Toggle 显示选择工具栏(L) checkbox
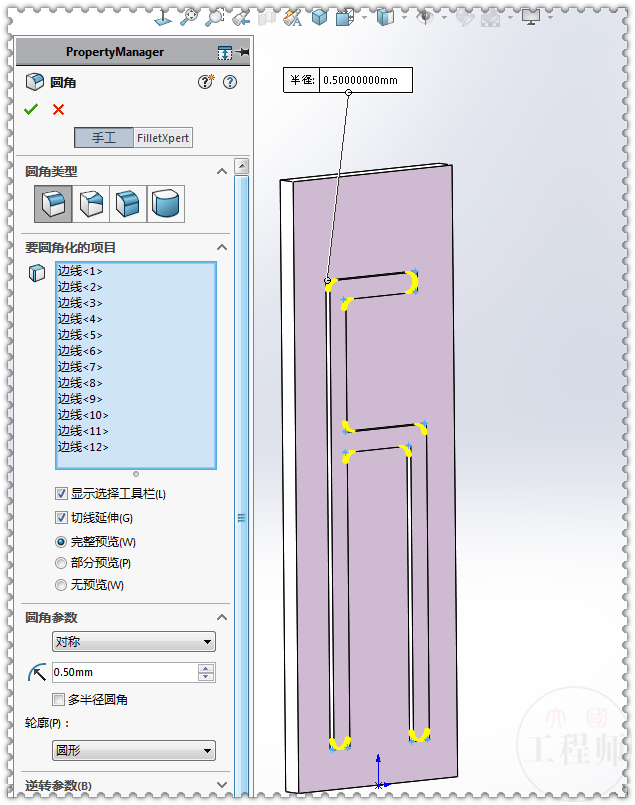 pyautogui.click(x=61, y=494)
